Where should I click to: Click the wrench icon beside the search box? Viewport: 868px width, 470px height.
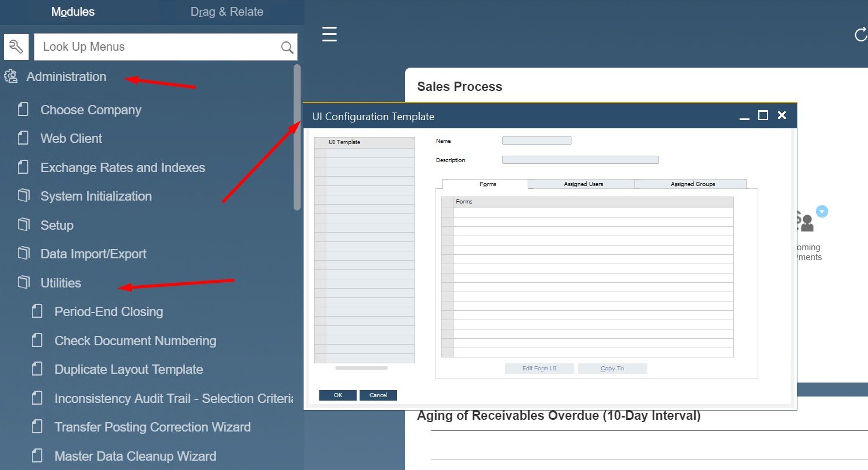click(x=16, y=47)
